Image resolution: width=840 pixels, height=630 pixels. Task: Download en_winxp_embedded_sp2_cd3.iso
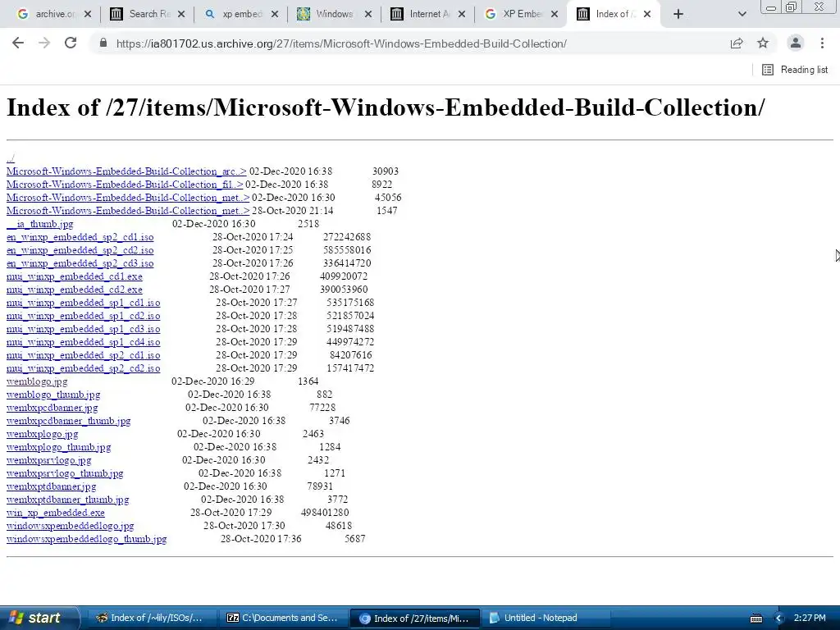pos(80,263)
